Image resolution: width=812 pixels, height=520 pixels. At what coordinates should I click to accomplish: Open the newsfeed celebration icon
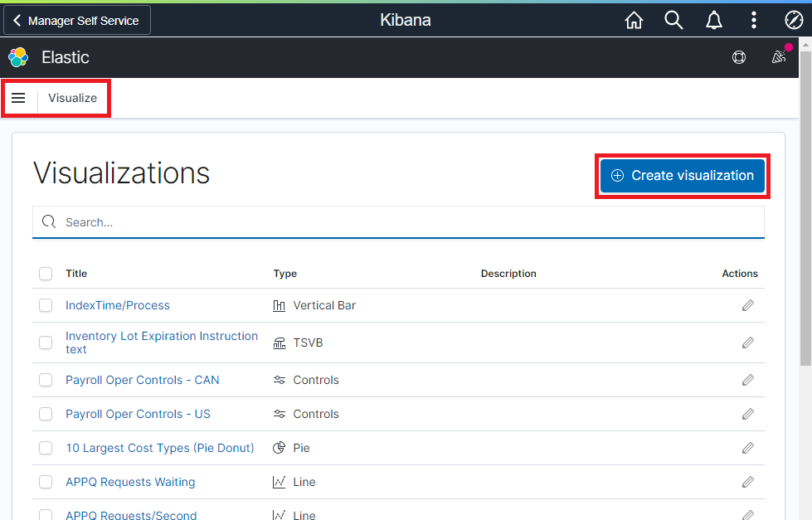point(779,57)
